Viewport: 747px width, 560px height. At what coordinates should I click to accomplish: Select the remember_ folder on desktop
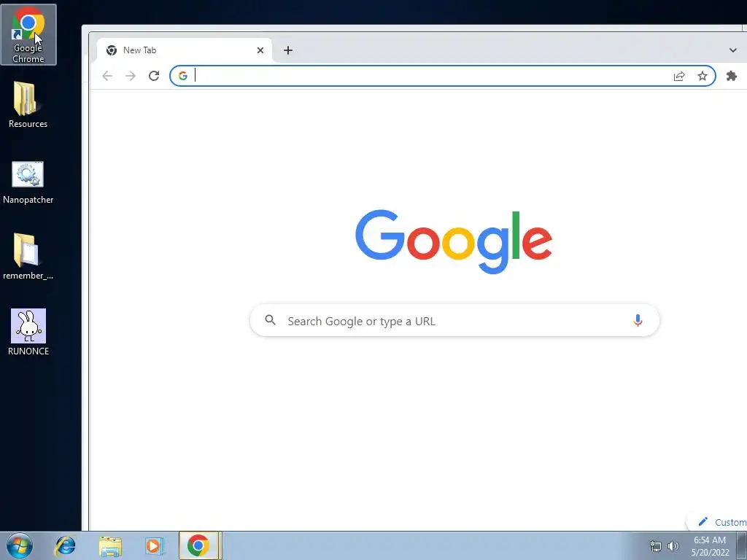(28, 256)
